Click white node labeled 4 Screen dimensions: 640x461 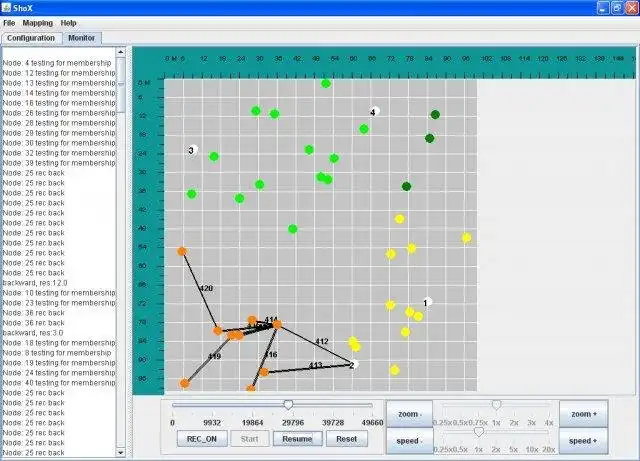[x=374, y=111]
